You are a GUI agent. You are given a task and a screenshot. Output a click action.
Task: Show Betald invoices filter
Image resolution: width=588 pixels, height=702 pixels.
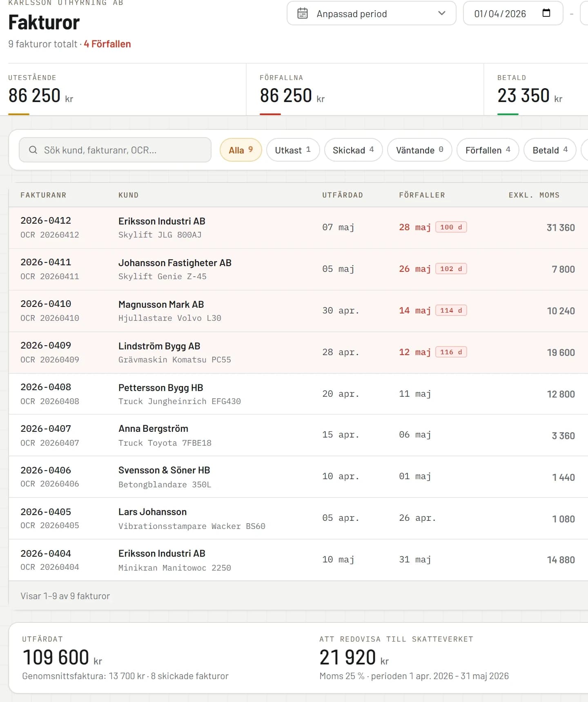click(x=550, y=150)
